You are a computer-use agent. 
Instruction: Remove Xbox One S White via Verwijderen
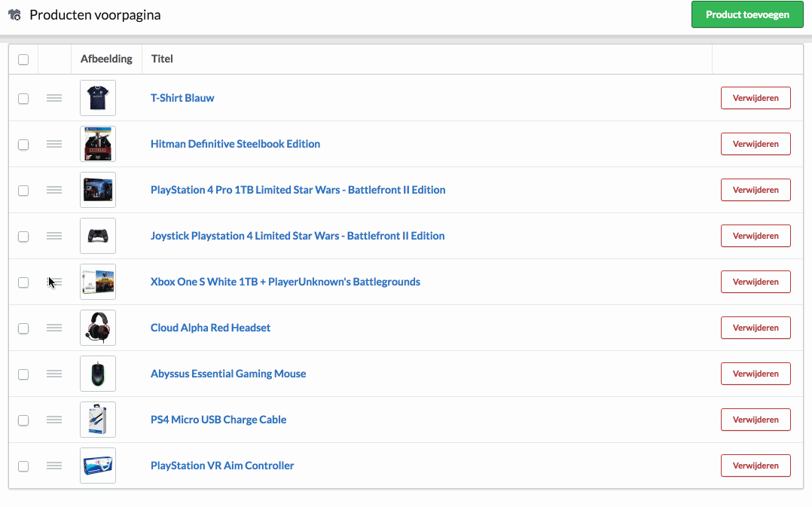coord(756,282)
